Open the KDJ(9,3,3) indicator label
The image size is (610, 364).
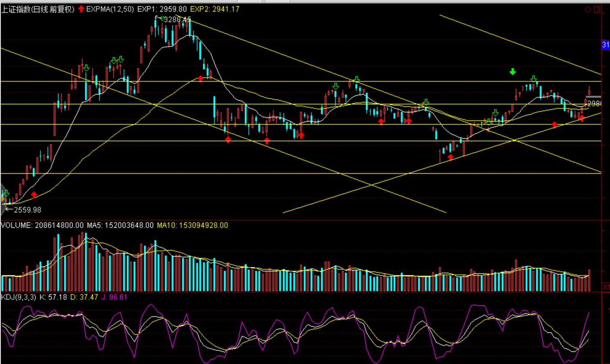click(x=18, y=297)
